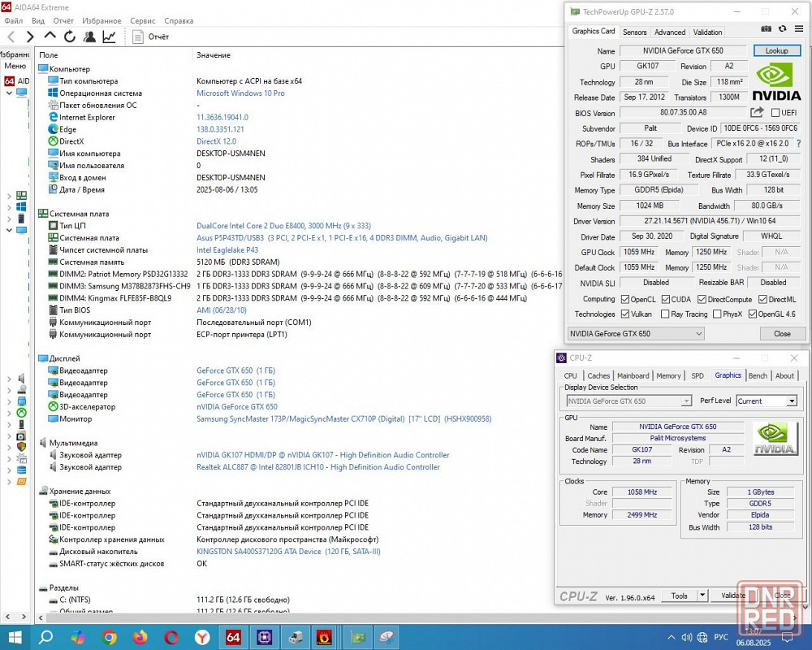This screenshot has height=650, width=812.
Task: Click the forward arrow in AIDA64 toolbar
Action: (x=30, y=37)
